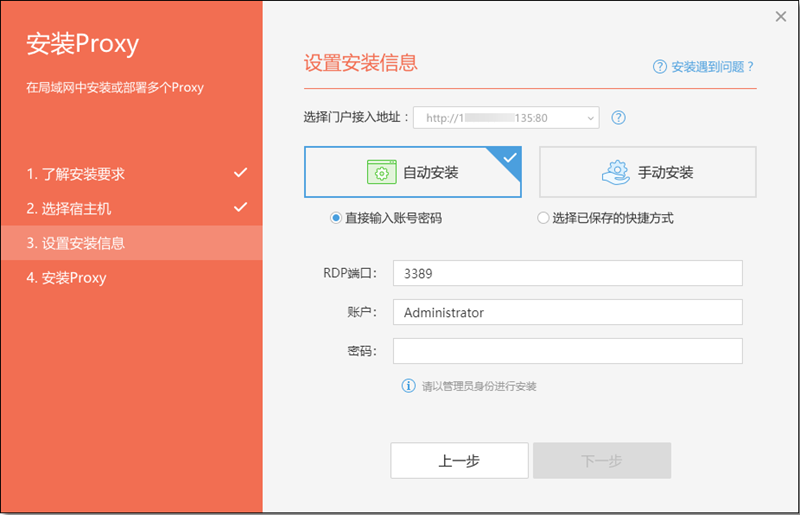Open the 安装遇到问题 help link
Viewport: 800px width, 515px height.
pyautogui.click(x=712, y=67)
